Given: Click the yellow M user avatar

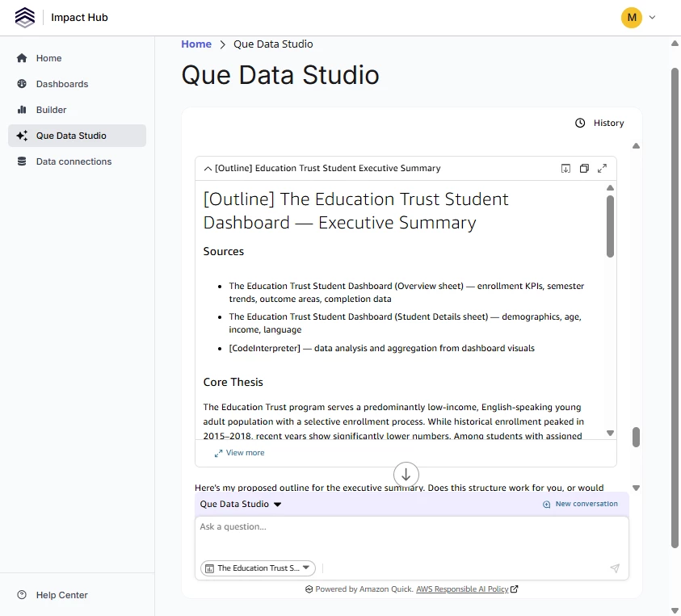Looking at the screenshot, I should [632, 18].
